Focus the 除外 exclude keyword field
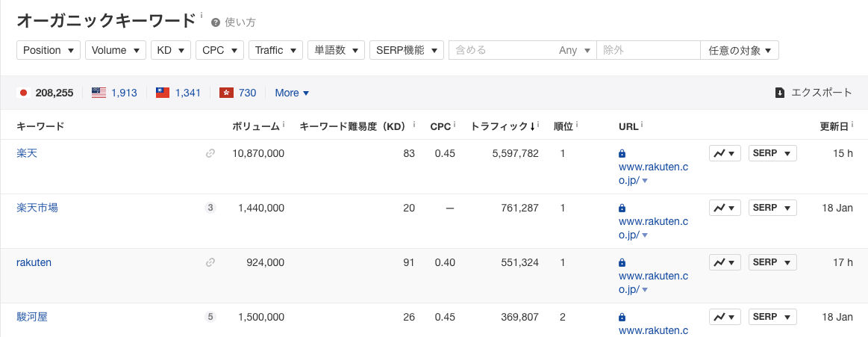This screenshot has width=868, height=337. (649, 50)
